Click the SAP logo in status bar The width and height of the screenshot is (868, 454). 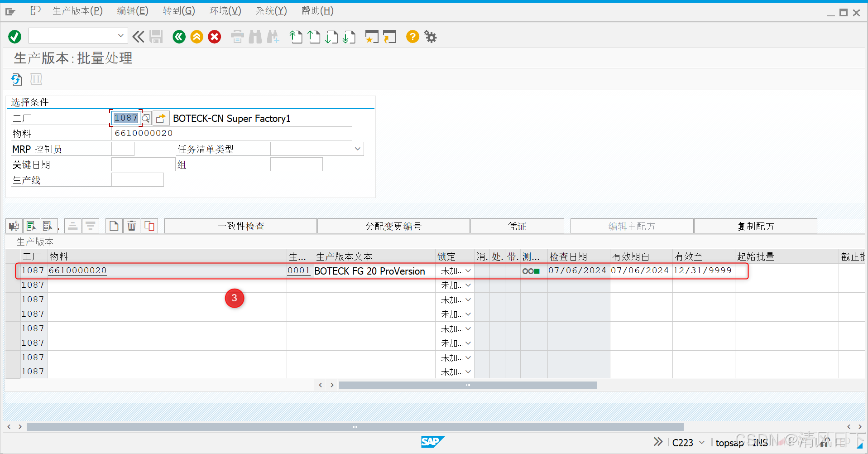tap(432, 441)
